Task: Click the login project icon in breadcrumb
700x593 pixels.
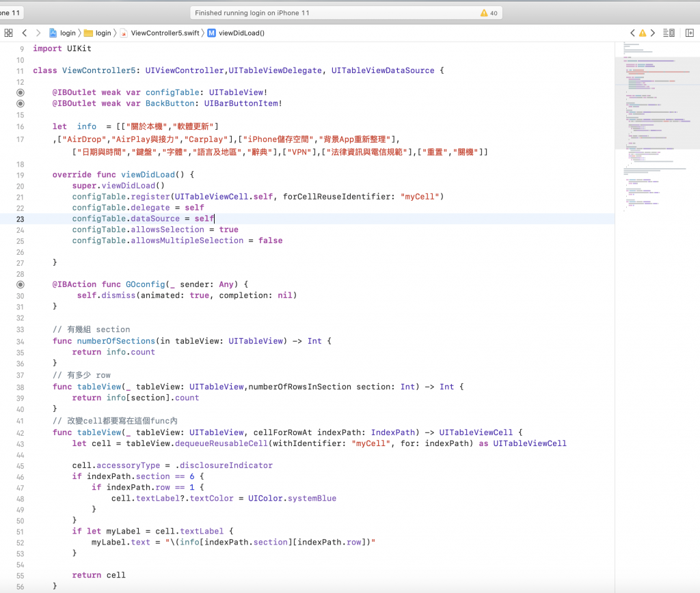Action: (x=53, y=33)
